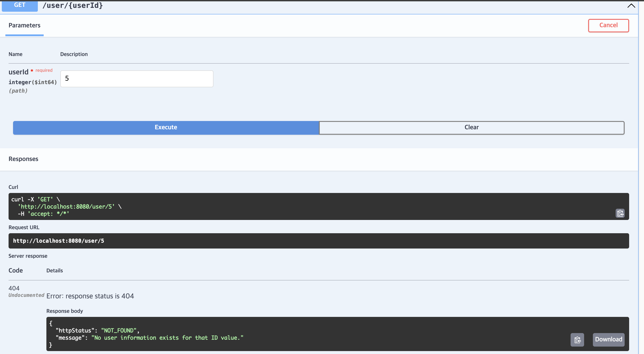Image resolution: width=644 pixels, height=354 pixels.
Task: Click the 'Error: response status is 404' text
Action: (90, 296)
